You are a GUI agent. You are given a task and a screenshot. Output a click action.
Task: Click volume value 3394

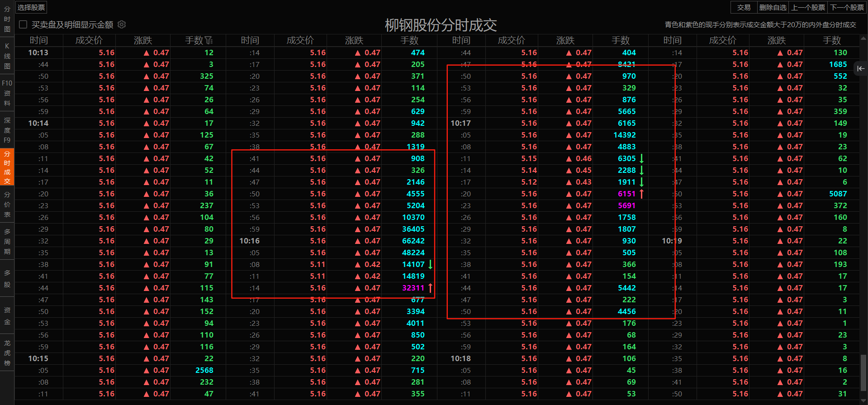(x=415, y=311)
